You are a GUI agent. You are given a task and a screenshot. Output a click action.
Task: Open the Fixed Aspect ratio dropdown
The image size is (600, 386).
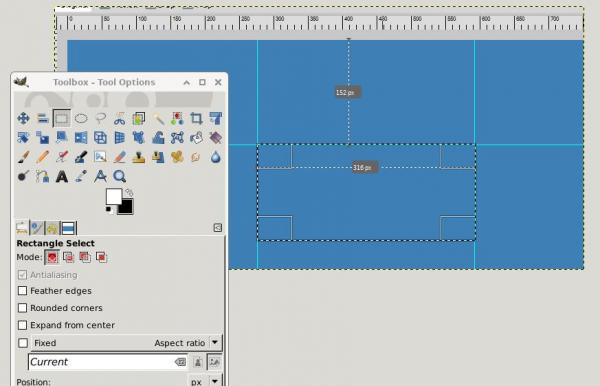215,342
